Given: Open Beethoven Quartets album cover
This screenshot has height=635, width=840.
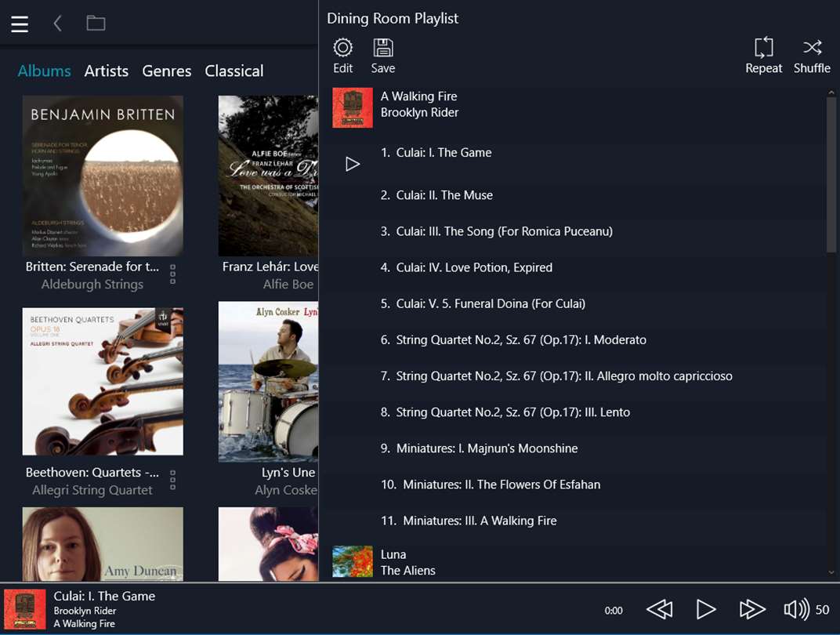Looking at the screenshot, I should tap(103, 382).
